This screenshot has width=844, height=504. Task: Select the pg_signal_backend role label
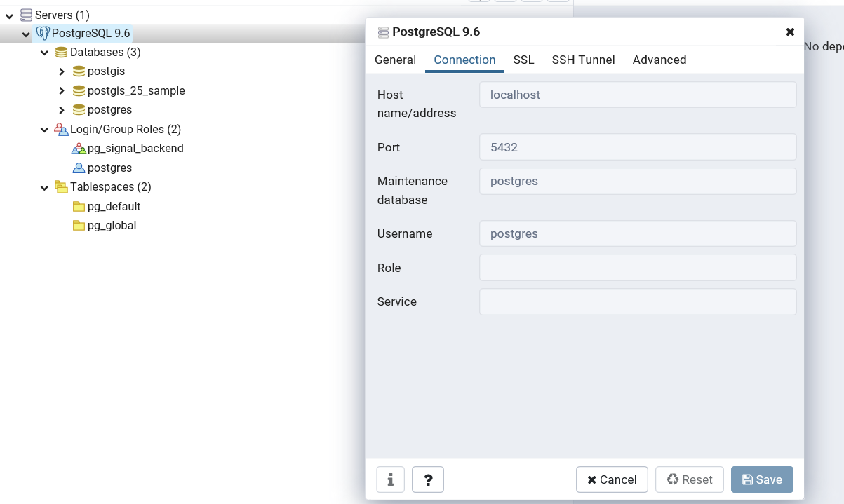135,149
